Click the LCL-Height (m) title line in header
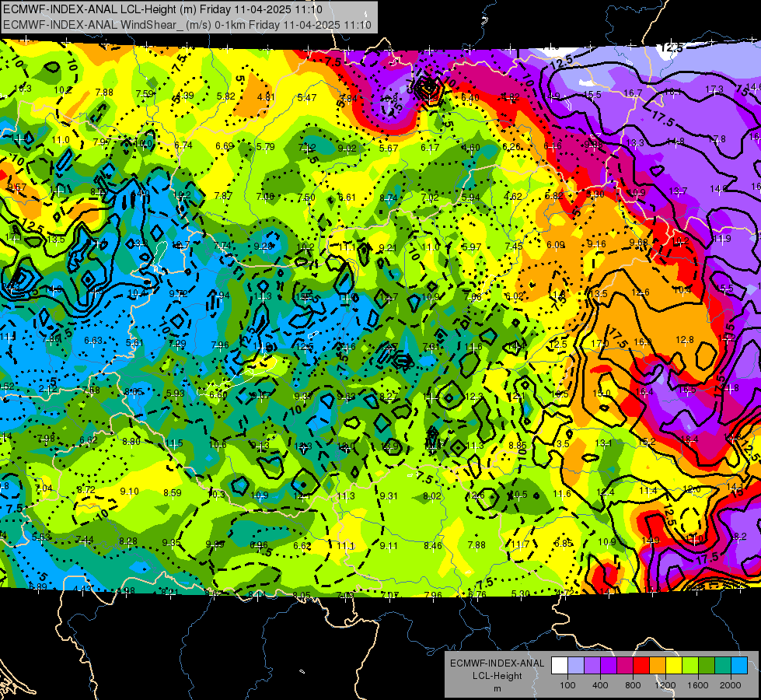761x700 pixels. click(162, 9)
